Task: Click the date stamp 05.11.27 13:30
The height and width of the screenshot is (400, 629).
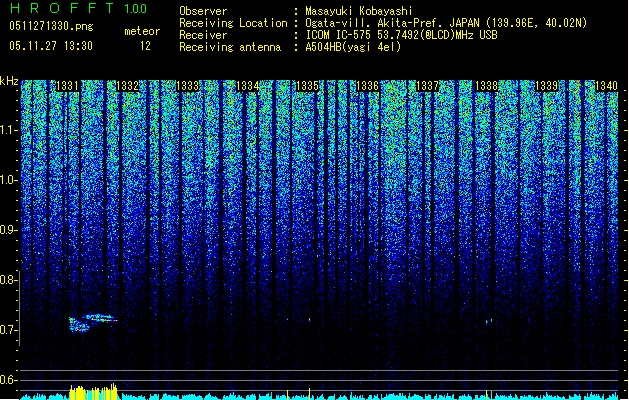Action: point(51,46)
